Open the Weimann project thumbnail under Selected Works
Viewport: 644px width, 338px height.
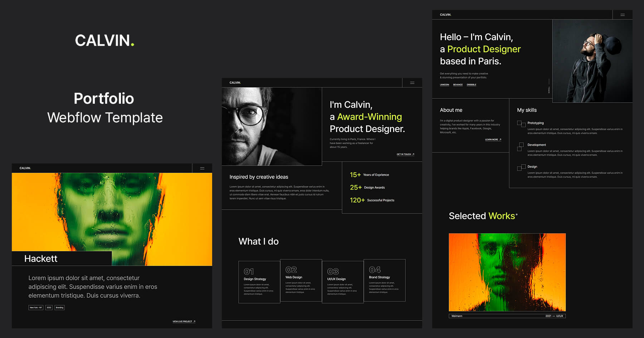[507, 273]
